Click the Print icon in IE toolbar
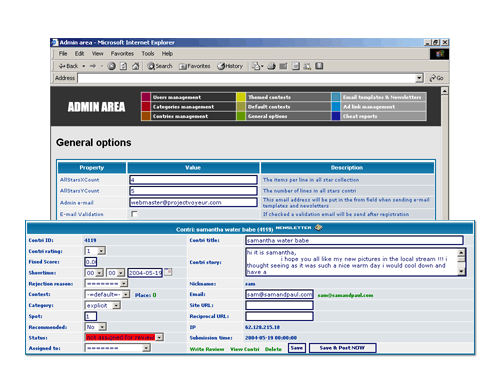This screenshot has height=375, width=500. 271,66
